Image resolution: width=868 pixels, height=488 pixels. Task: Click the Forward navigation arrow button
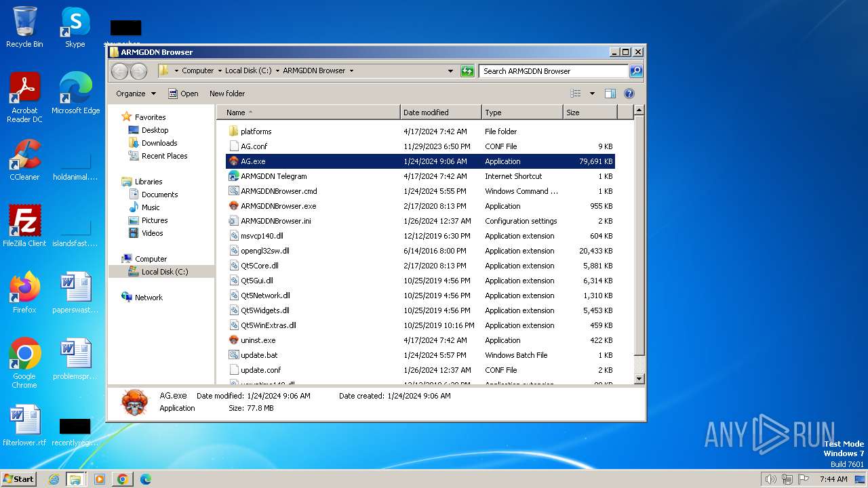tap(138, 70)
